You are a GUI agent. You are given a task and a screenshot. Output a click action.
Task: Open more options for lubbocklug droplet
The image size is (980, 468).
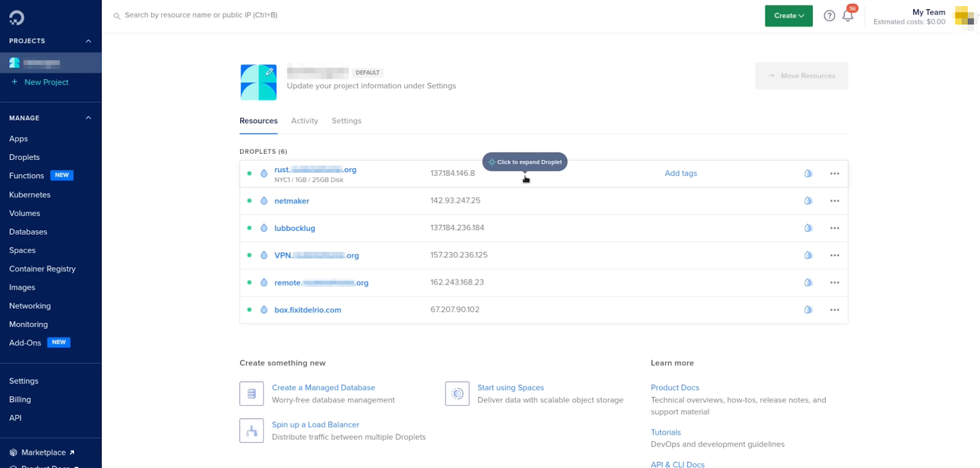click(x=834, y=228)
